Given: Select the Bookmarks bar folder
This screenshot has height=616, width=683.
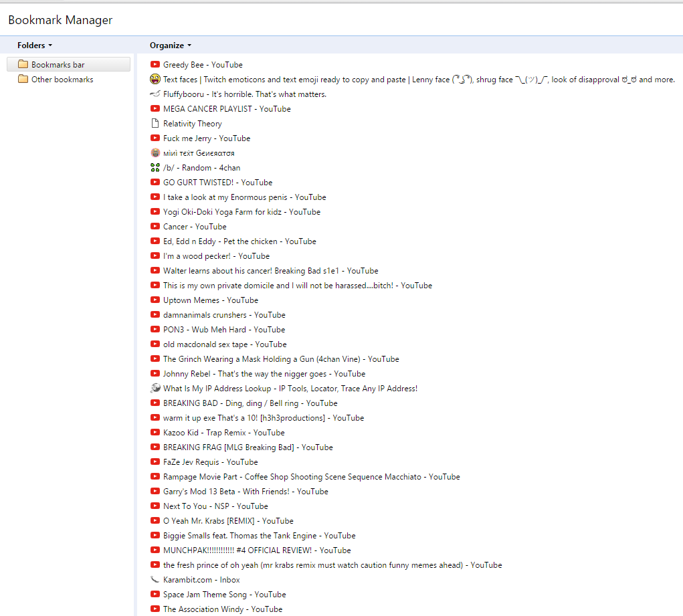Looking at the screenshot, I should click(x=68, y=64).
